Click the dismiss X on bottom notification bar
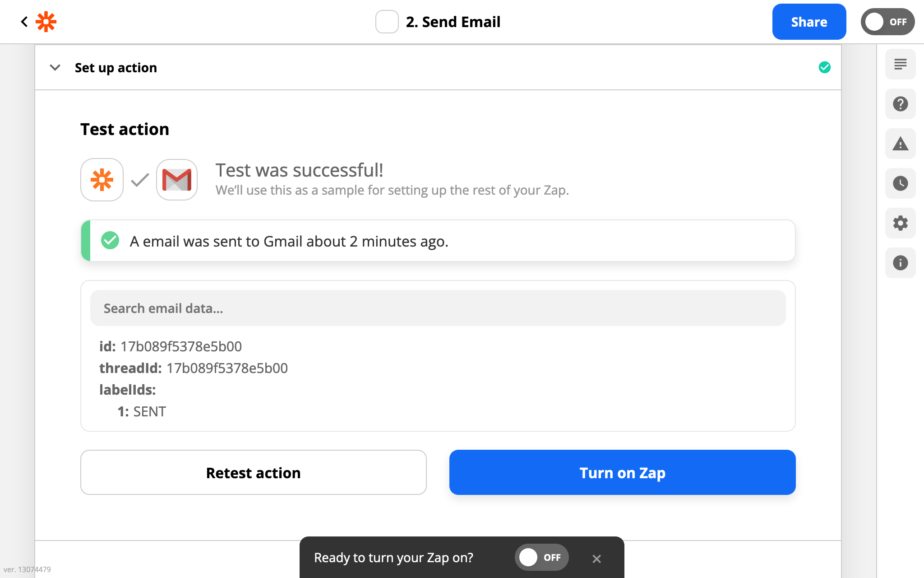The height and width of the screenshot is (578, 924). click(597, 558)
